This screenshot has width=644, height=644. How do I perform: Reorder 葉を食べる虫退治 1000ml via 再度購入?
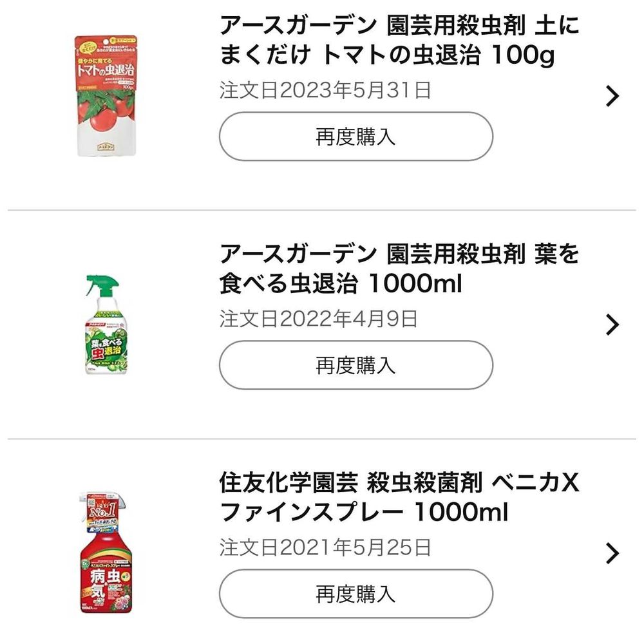coord(355,365)
